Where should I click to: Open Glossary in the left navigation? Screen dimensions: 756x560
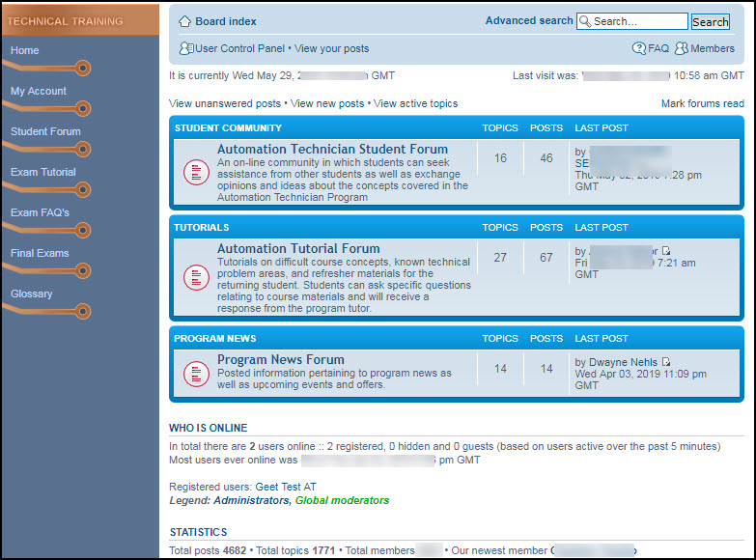(32, 294)
